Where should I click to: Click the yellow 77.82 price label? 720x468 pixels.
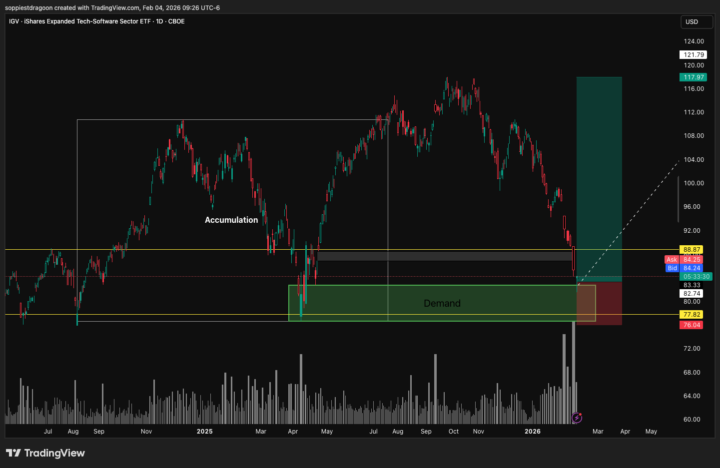691,315
